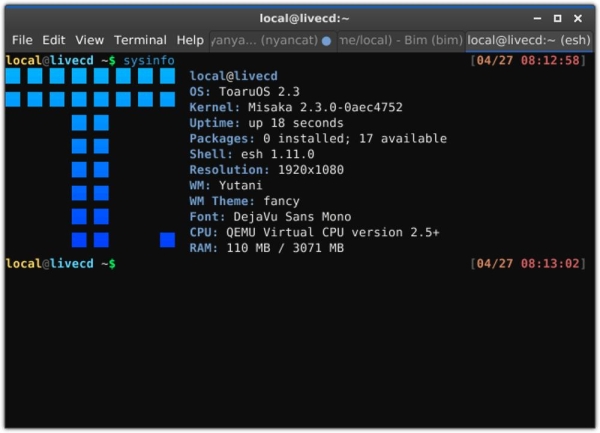Close the terminal window
The width and height of the screenshot is (600, 433).
[578, 18]
